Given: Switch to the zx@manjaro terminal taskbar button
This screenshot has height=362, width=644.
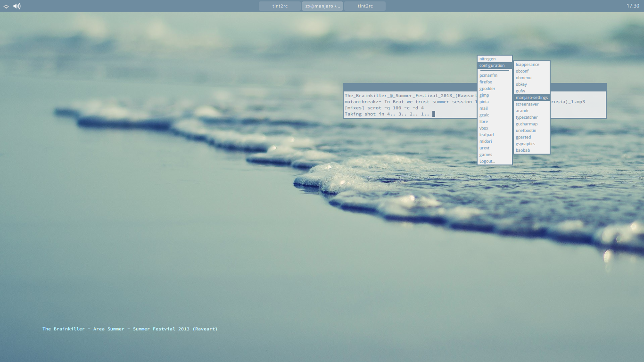Looking at the screenshot, I should tap(322, 6).
